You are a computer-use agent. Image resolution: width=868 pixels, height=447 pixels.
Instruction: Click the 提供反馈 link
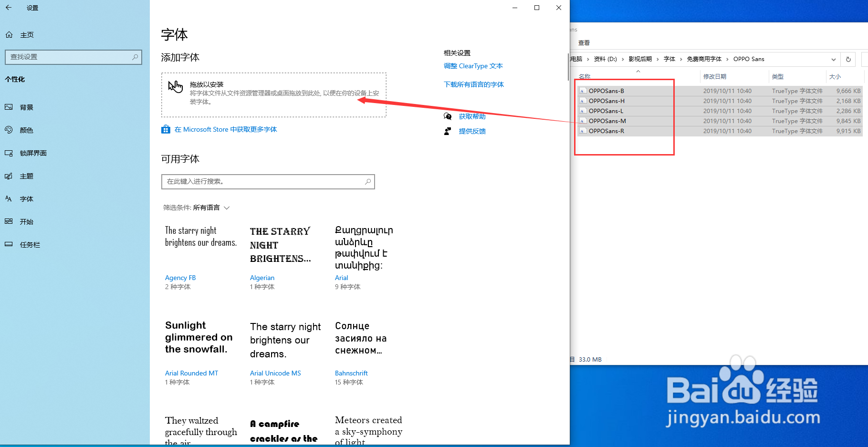pos(472,131)
